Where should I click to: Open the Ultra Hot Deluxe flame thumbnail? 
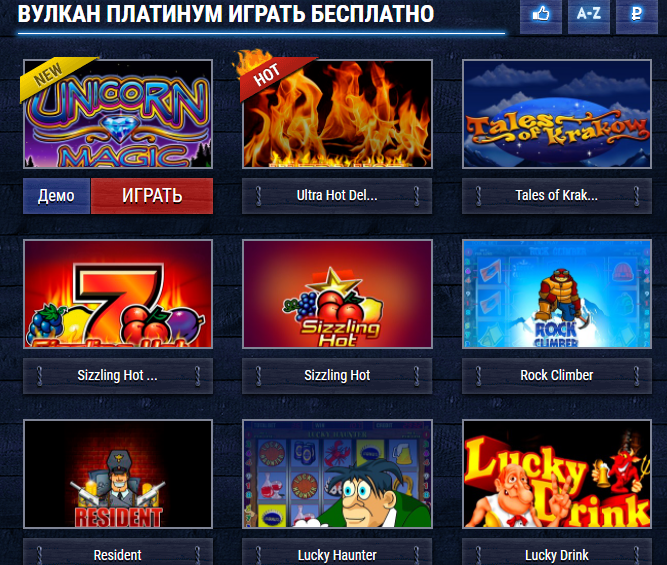point(337,114)
